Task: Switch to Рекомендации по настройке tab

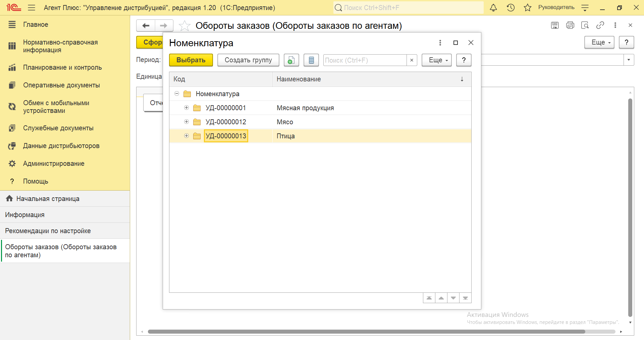Action: click(x=65, y=231)
